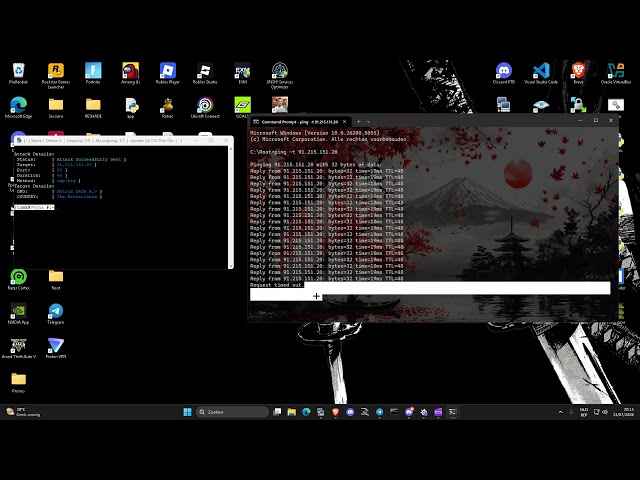Open Telegram from the taskbar
Image resolution: width=640 pixels, height=480 pixels.
pos(380,412)
